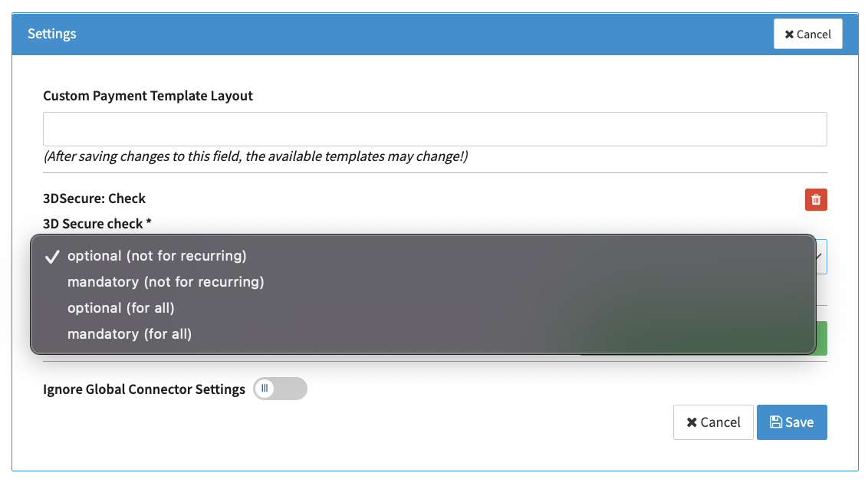Click the 3D Secure check label
Screen dimensions: 868x489
tap(97, 224)
